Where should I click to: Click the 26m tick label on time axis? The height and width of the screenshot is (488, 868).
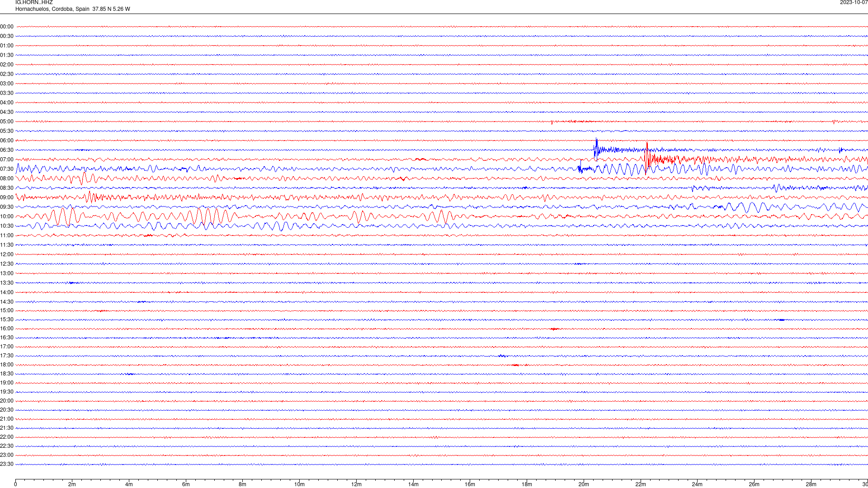(x=754, y=484)
